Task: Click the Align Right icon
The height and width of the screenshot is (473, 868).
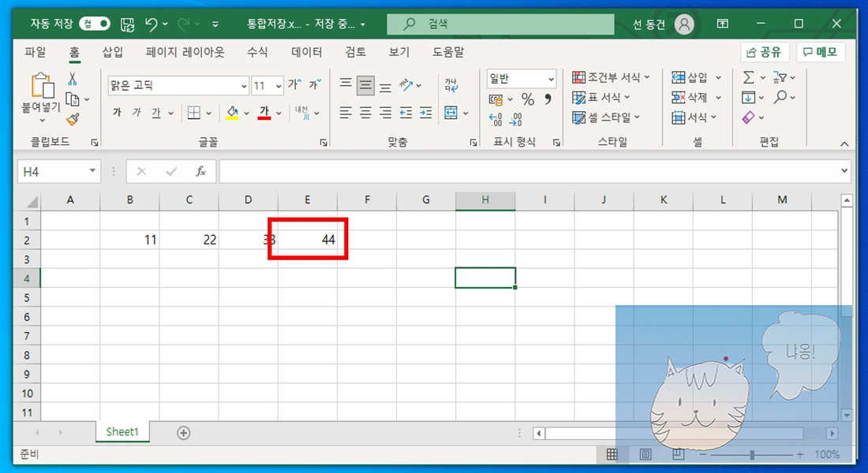Action: tap(386, 113)
